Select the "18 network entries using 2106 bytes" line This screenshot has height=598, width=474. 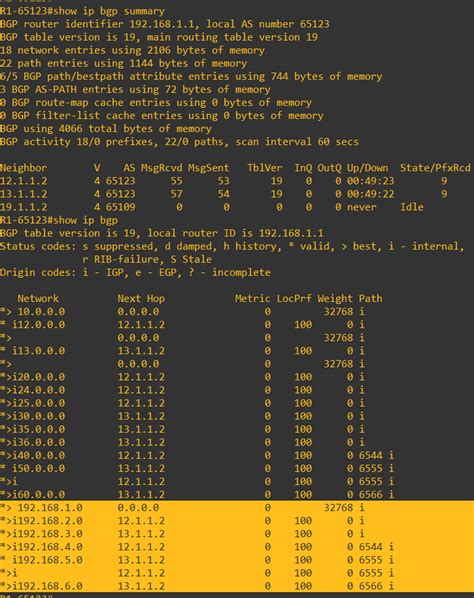click(x=132, y=50)
